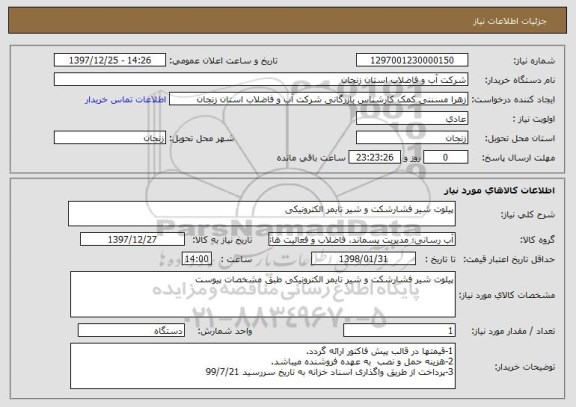
Task: Click the product group field آب رسانی
Action: [x=362, y=240]
